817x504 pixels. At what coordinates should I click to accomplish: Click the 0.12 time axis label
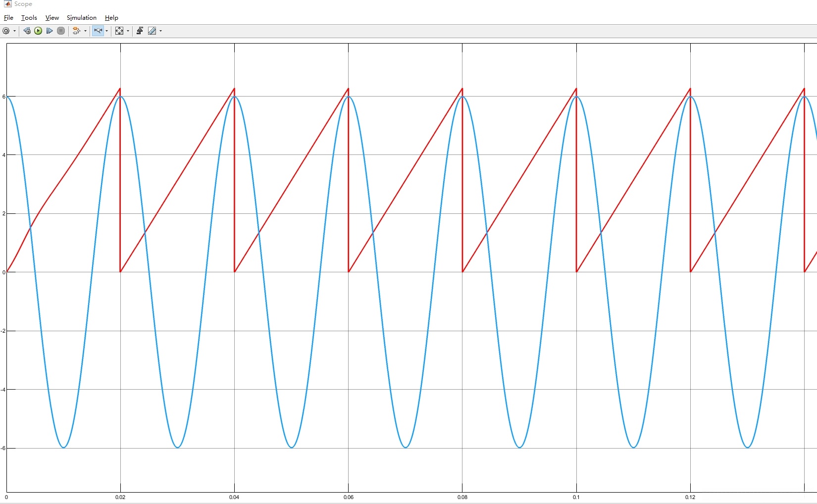pyautogui.click(x=690, y=497)
